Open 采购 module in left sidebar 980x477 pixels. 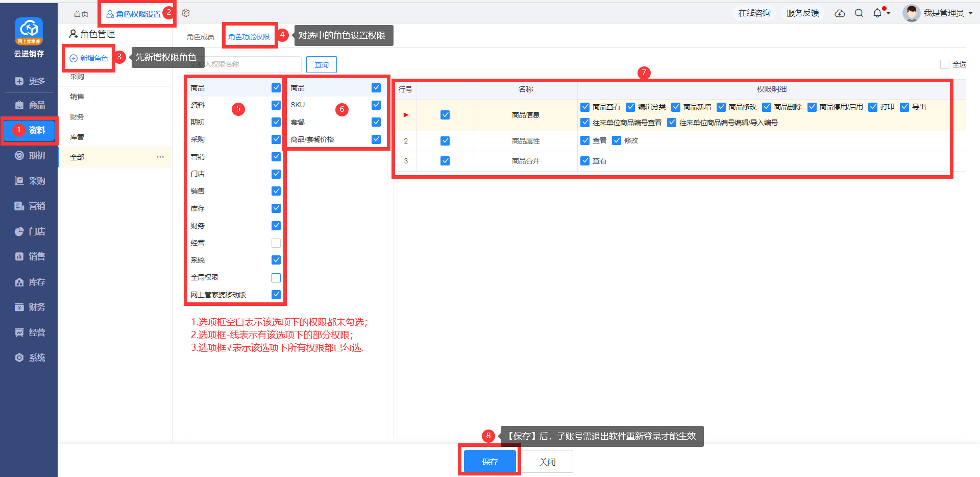30,181
